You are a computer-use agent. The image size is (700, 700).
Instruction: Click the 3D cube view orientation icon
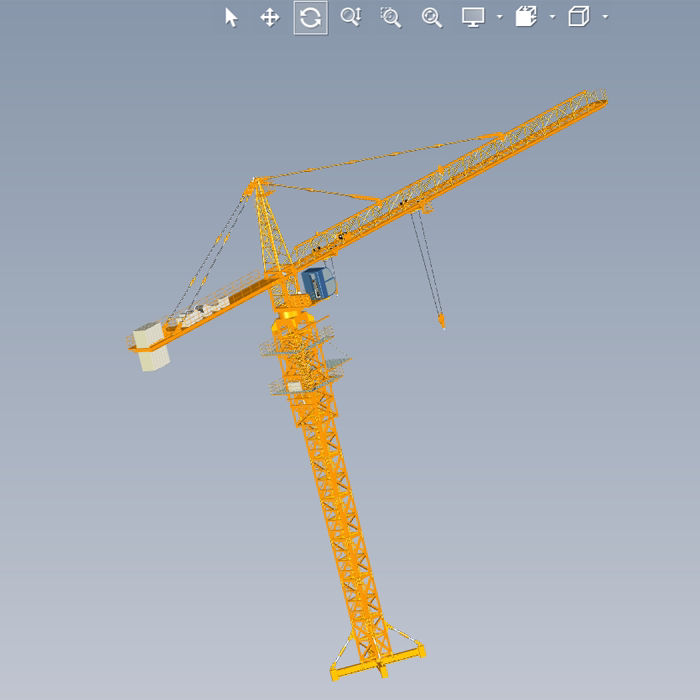point(579,17)
